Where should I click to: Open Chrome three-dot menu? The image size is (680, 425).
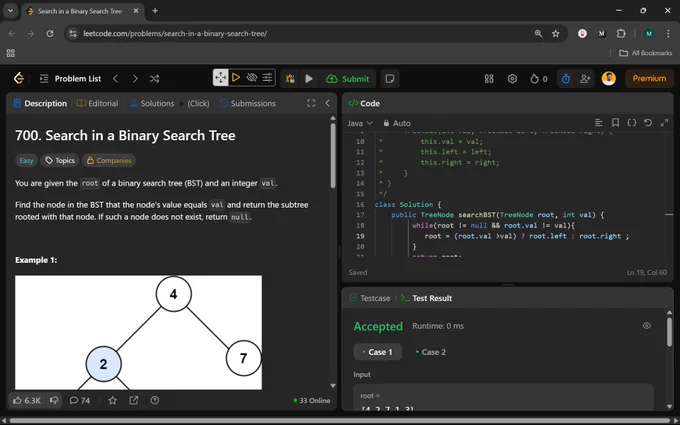click(668, 33)
